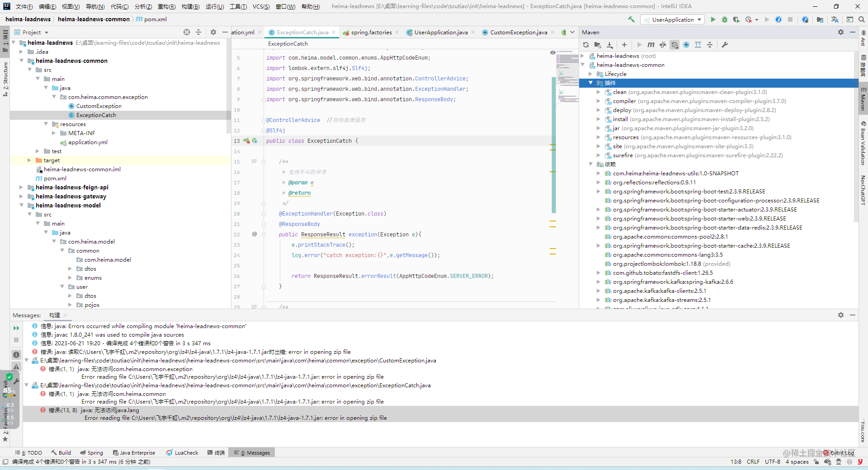Click the Translate icon in main toolbar
The width and height of the screenshot is (868, 470).
click(835, 19)
